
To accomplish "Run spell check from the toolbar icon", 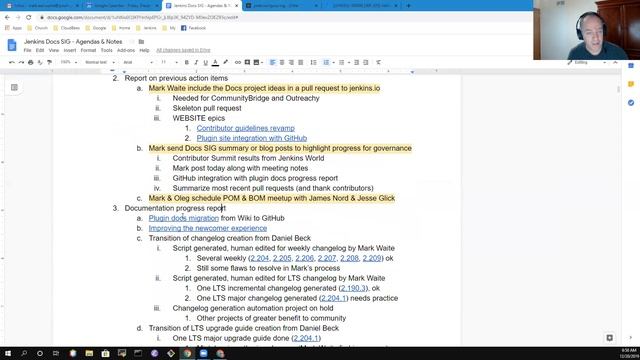I will point(40,62).
